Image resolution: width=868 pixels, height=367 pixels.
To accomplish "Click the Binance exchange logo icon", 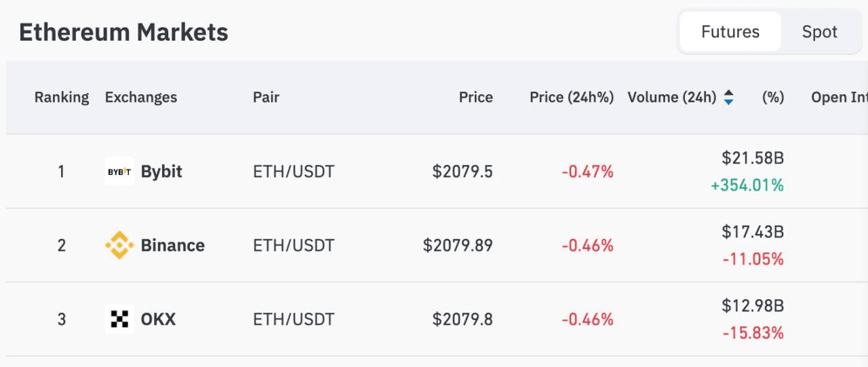I will tap(119, 245).
